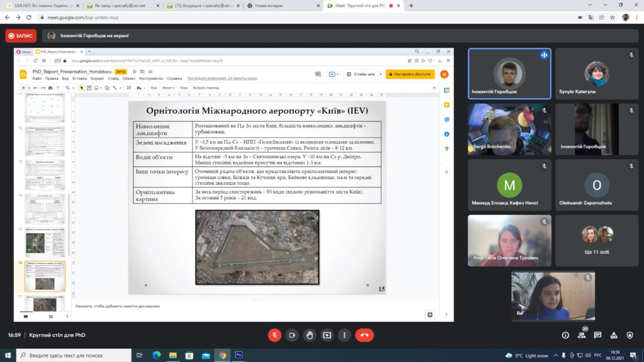The width and height of the screenshot is (644, 362).
Task: Open the chat panel
Action: [597, 336]
